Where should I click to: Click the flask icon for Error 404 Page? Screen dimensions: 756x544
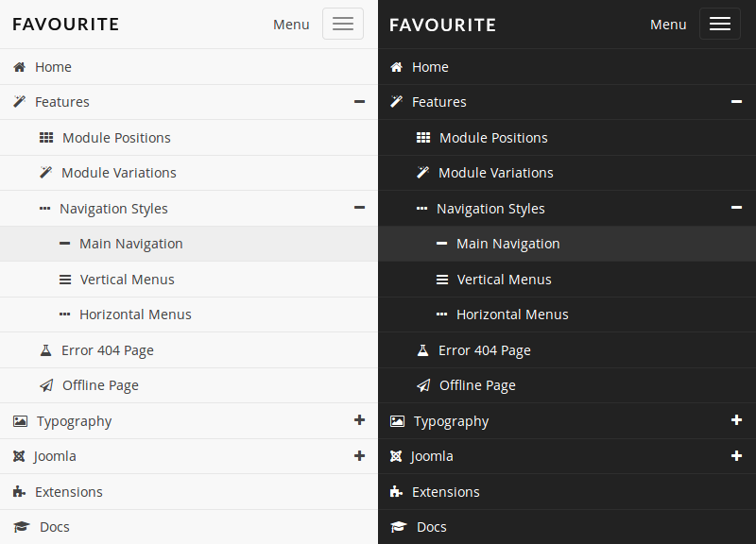44,349
